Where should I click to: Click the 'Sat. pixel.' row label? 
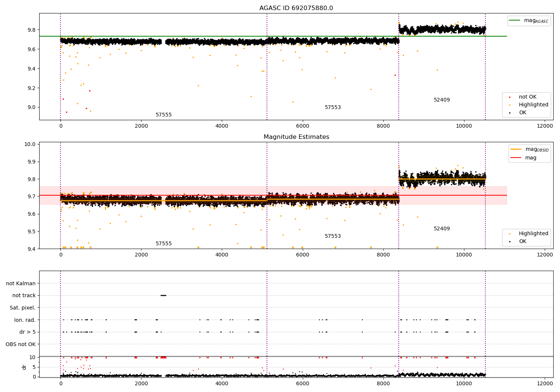click(x=23, y=308)
